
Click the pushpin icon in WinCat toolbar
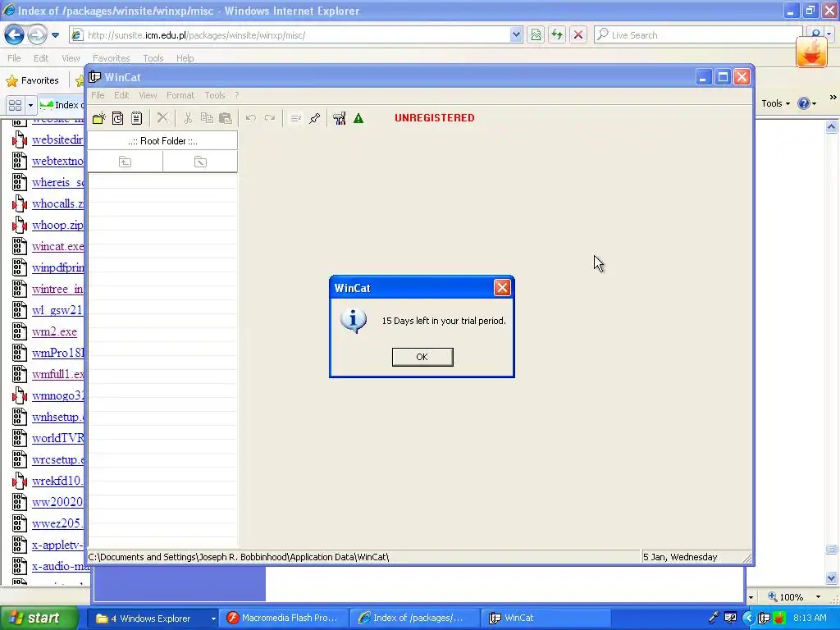[314, 118]
